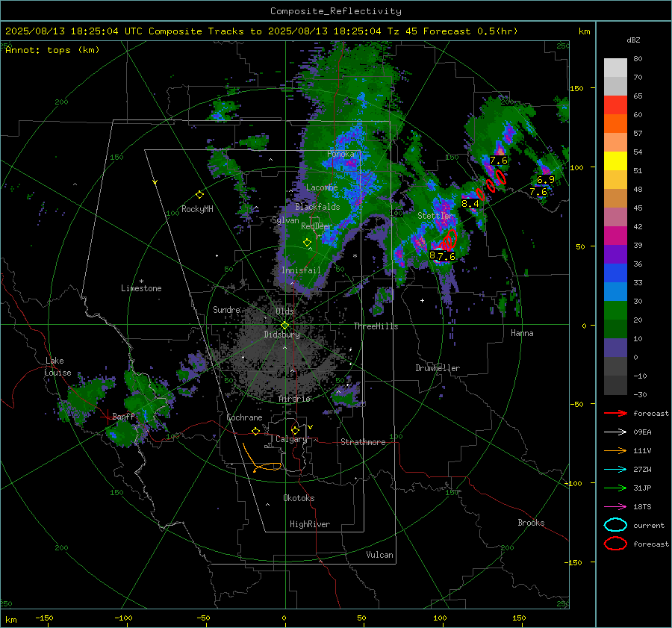The width and height of the screenshot is (672, 628).
Task: Click the Didsbury town label
Action: pos(282,335)
